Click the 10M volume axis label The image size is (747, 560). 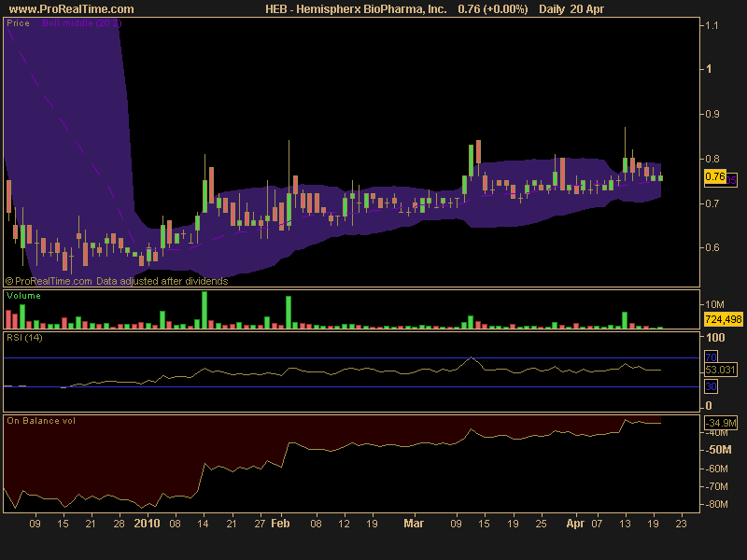[x=714, y=304]
